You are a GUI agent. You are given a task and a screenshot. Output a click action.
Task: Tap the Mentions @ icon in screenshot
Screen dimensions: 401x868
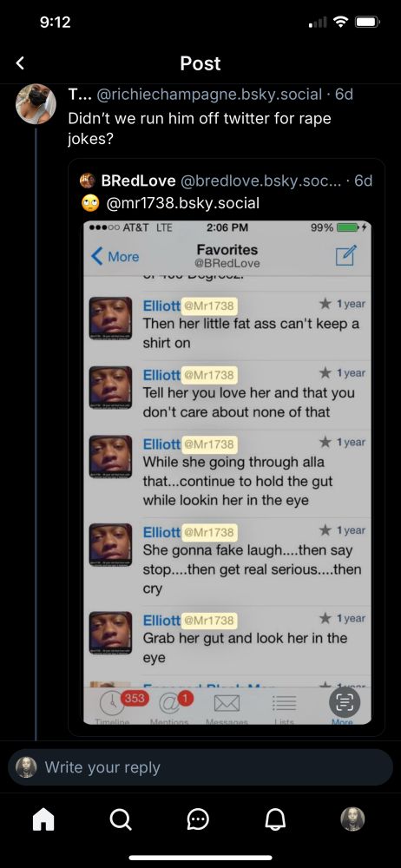pos(168,704)
